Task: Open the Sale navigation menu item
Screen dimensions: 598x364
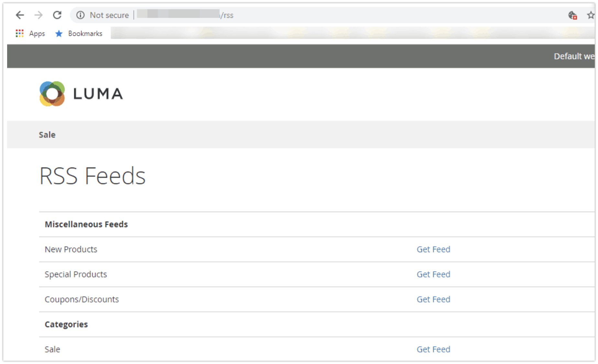Action: coord(47,134)
